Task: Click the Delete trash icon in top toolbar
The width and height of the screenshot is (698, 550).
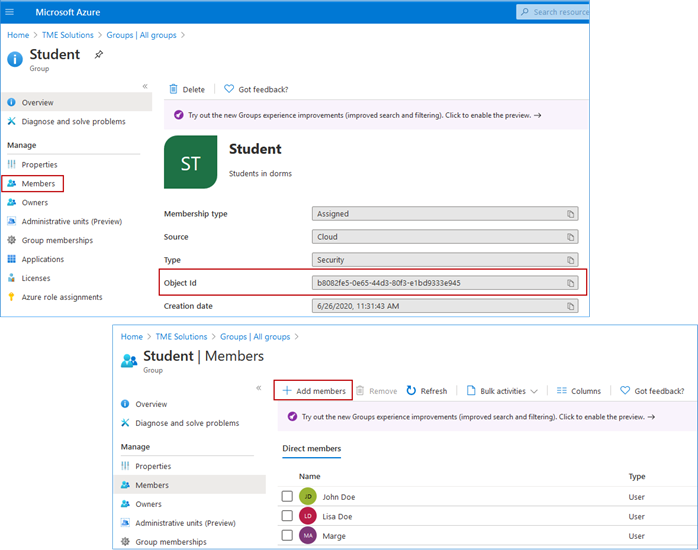Action: pos(173,89)
